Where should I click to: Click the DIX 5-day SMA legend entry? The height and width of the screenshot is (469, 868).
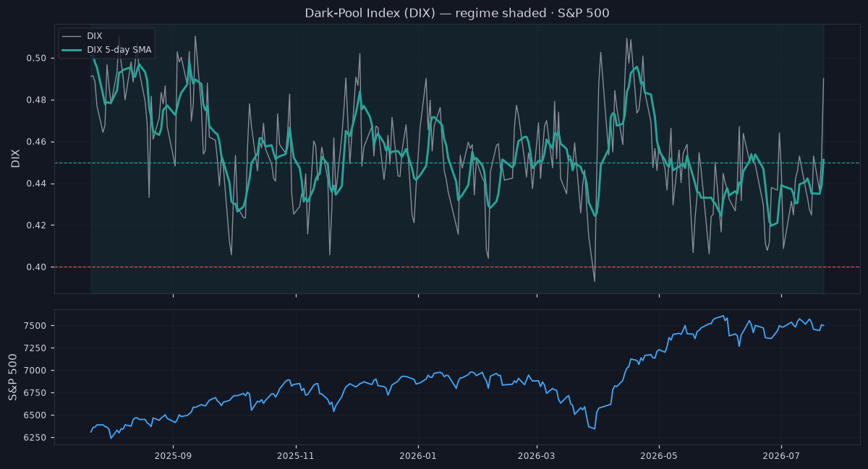[x=119, y=49]
